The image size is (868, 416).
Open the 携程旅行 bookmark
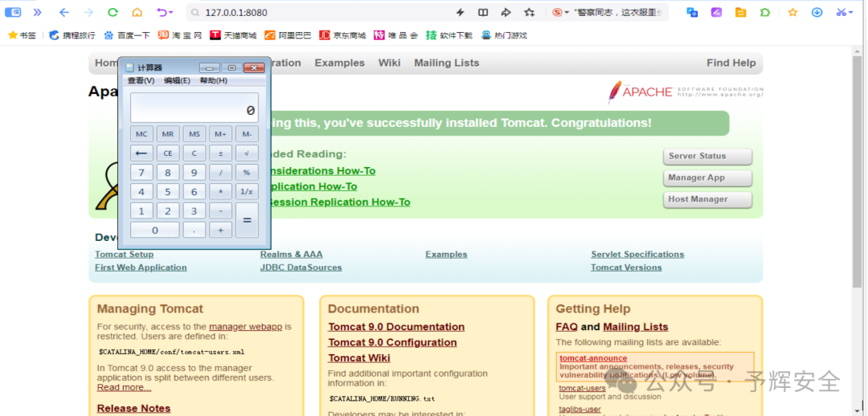[x=72, y=35]
